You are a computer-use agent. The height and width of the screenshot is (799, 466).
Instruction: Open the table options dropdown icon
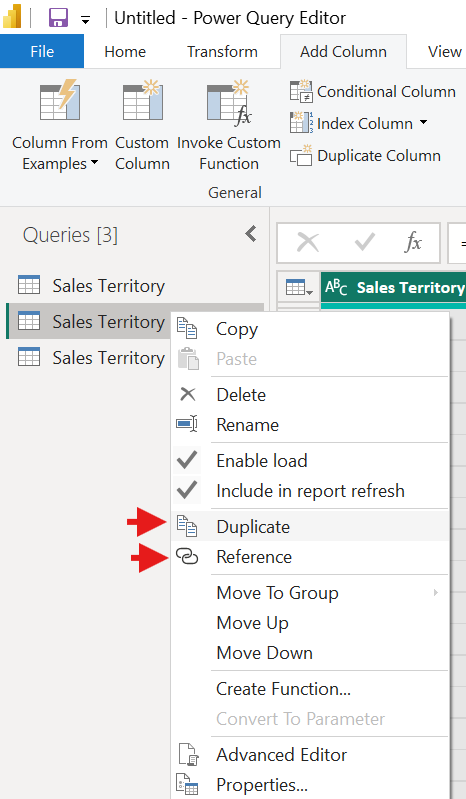[x=299, y=288]
